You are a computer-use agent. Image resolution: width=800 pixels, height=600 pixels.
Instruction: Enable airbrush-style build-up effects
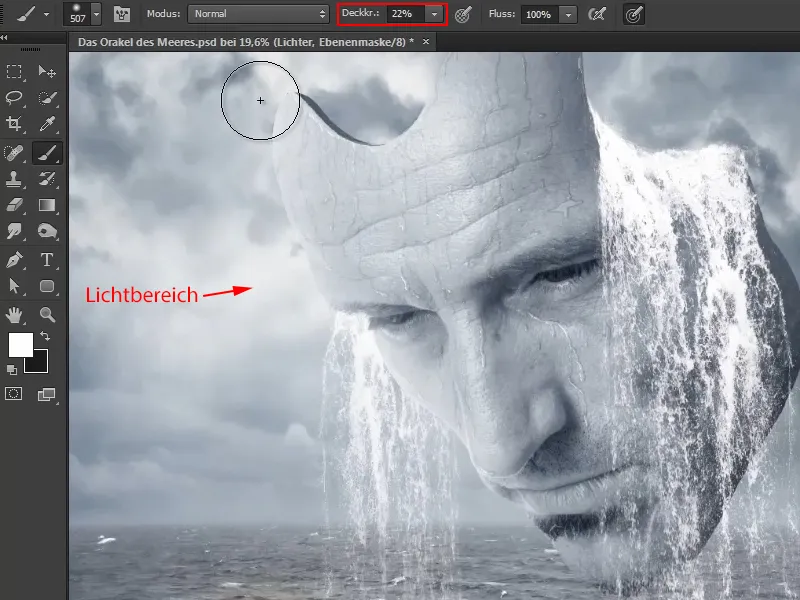pyautogui.click(x=597, y=14)
